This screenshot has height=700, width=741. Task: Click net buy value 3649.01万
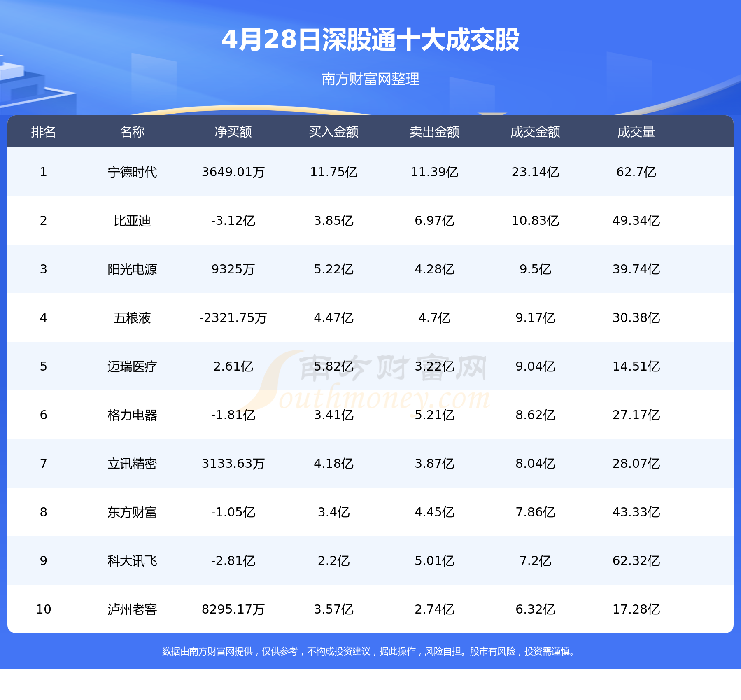click(x=233, y=172)
